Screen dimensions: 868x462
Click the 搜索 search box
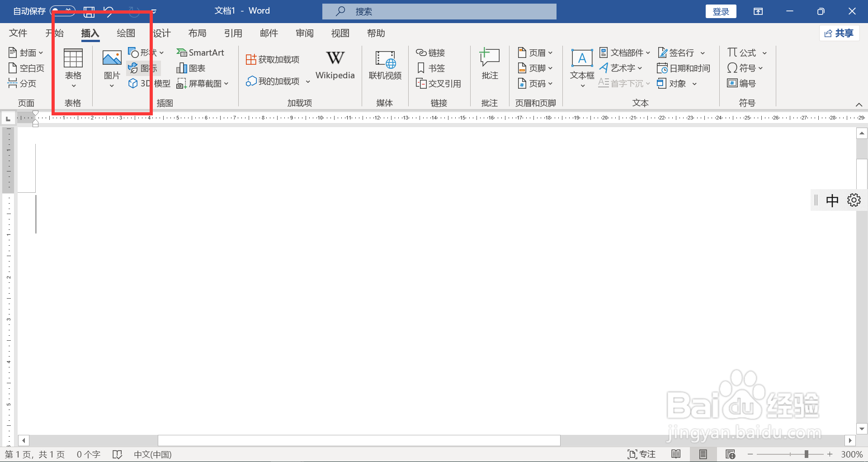coord(439,11)
